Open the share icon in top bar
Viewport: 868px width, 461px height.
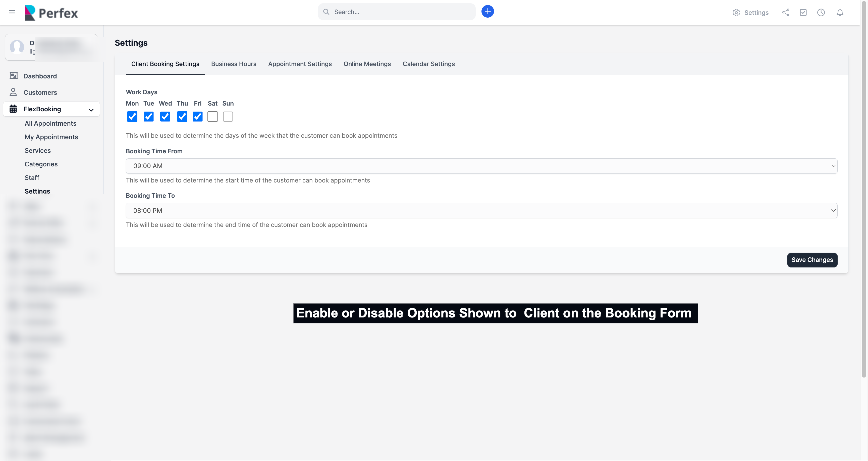pyautogui.click(x=785, y=13)
